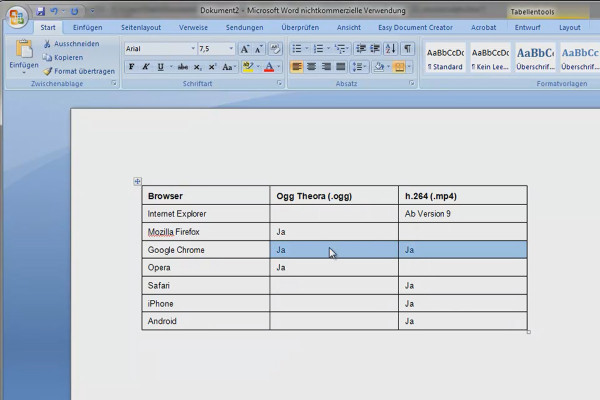Image resolution: width=600 pixels, height=400 pixels.
Task: Click the Kopieren button
Action: [63, 57]
